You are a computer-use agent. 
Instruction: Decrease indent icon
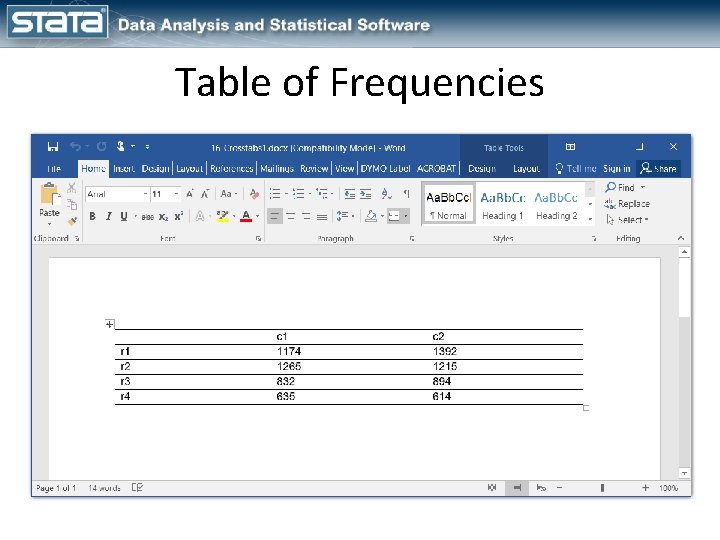click(x=350, y=194)
